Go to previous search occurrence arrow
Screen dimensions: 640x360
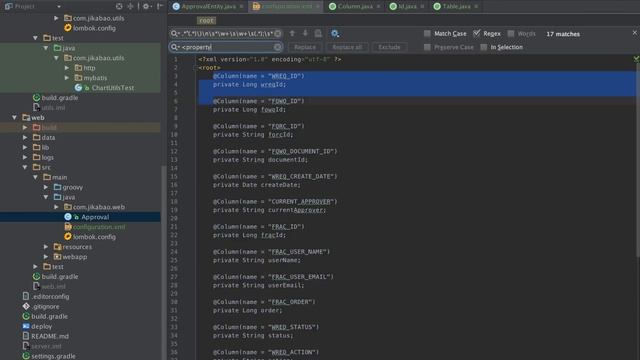click(292, 33)
